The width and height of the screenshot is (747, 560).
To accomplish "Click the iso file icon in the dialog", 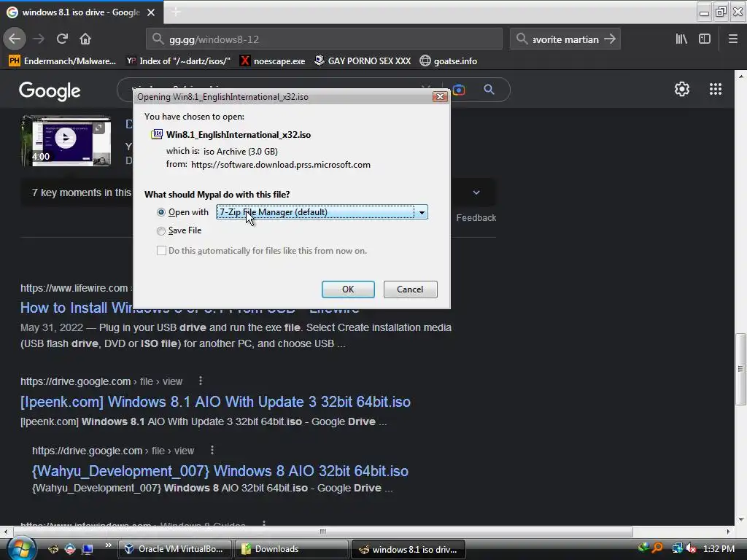I will (x=157, y=134).
